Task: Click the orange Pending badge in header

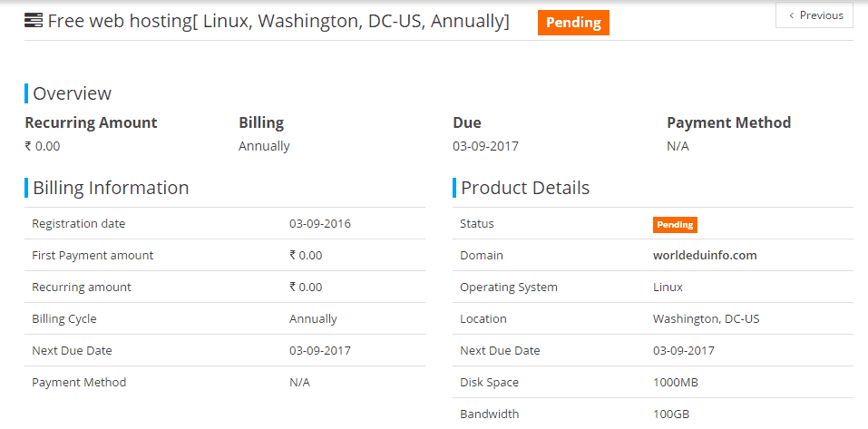Action: [573, 23]
